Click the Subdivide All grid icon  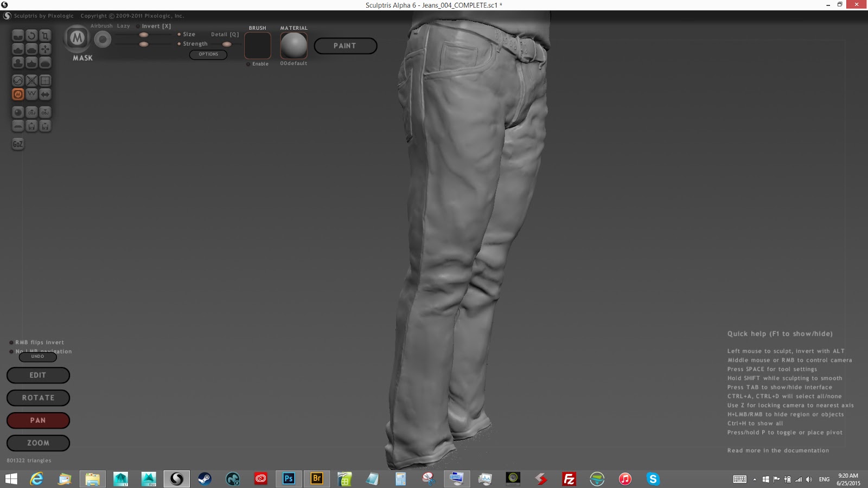coord(45,80)
